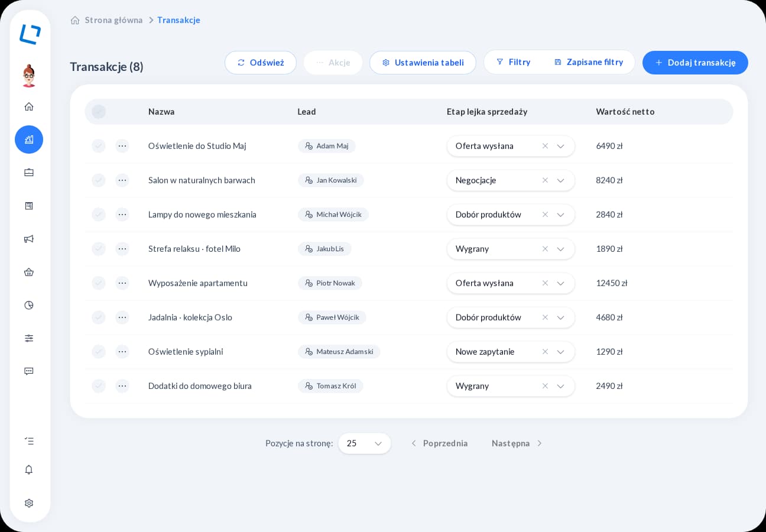Select the Dodatki do domowego biura checkbox
This screenshot has width=766, height=532.
[99, 386]
